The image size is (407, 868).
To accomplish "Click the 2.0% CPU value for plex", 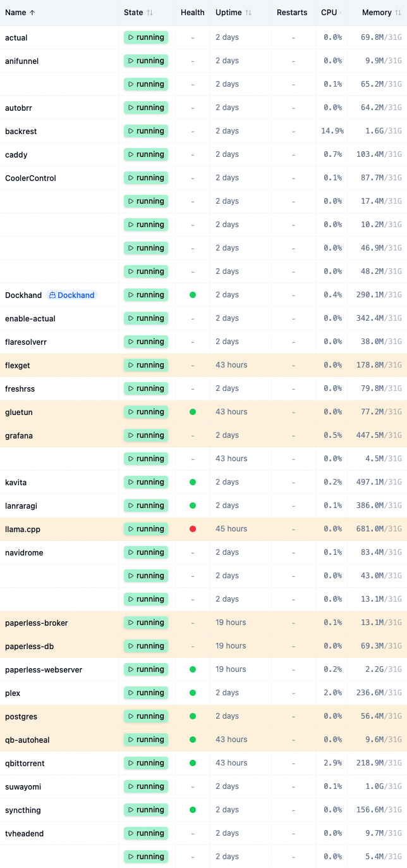I will click(333, 693).
